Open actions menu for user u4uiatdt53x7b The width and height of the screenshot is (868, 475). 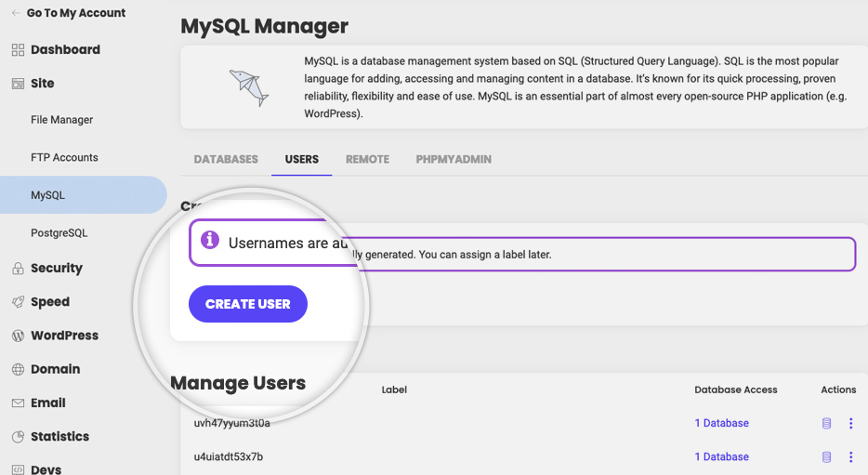pyautogui.click(x=851, y=457)
